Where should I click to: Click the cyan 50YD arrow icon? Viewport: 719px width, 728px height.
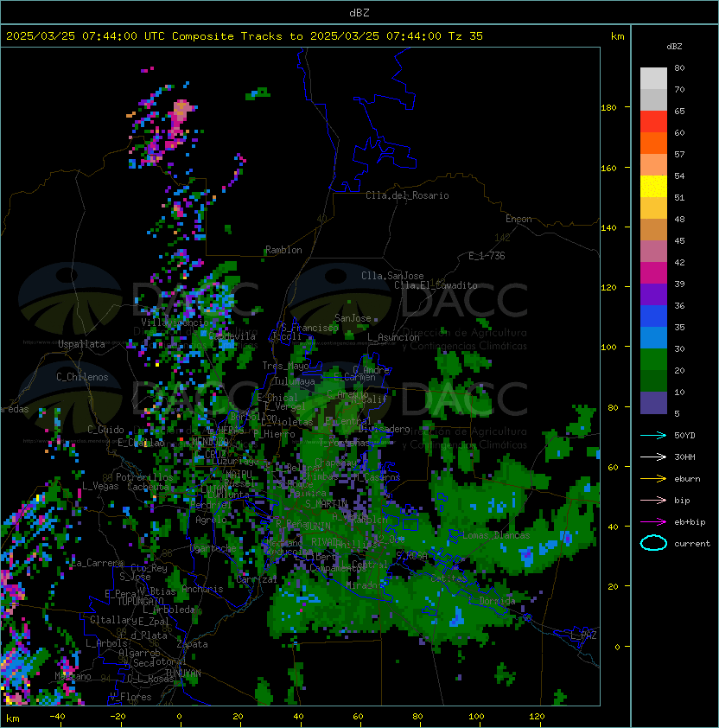tap(653, 435)
